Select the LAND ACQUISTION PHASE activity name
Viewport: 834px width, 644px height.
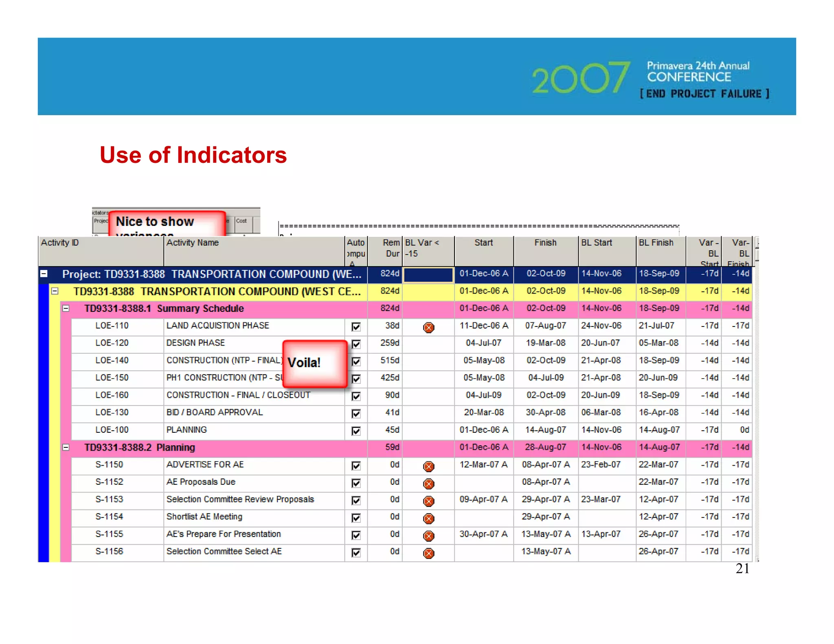point(218,326)
